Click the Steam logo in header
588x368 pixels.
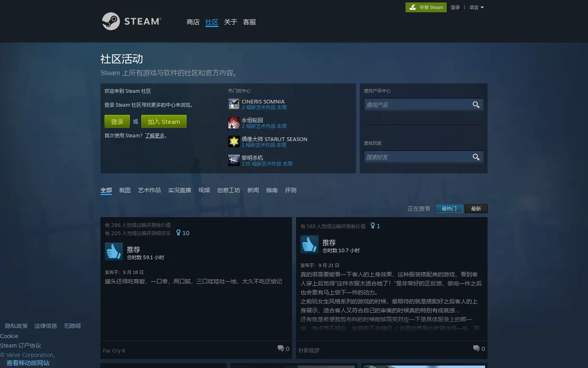pos(131,21)
